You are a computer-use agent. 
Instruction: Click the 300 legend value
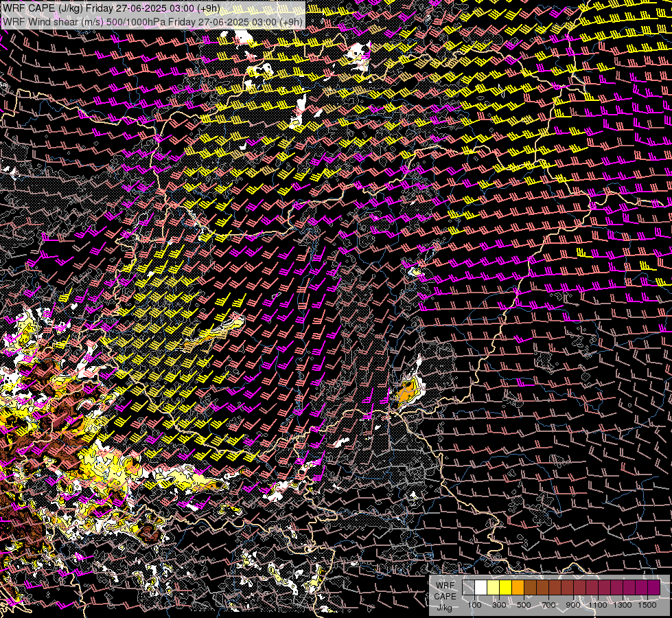point(499,605)
